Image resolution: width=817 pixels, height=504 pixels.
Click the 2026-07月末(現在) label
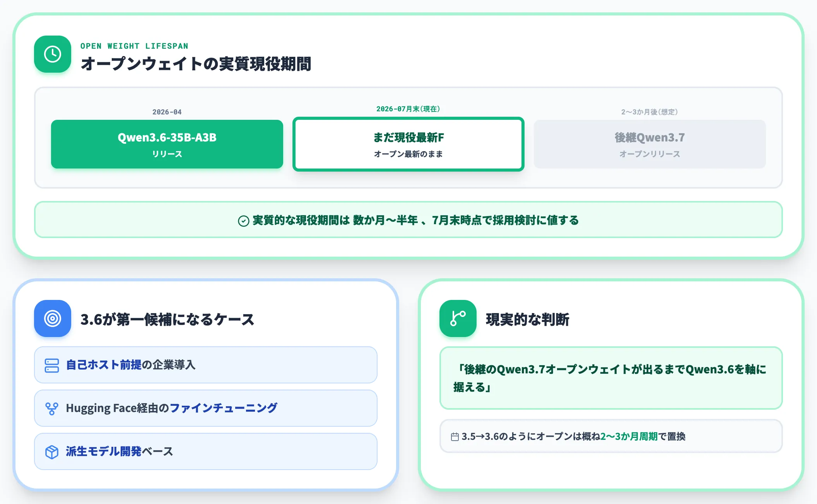tap(408, 109)
